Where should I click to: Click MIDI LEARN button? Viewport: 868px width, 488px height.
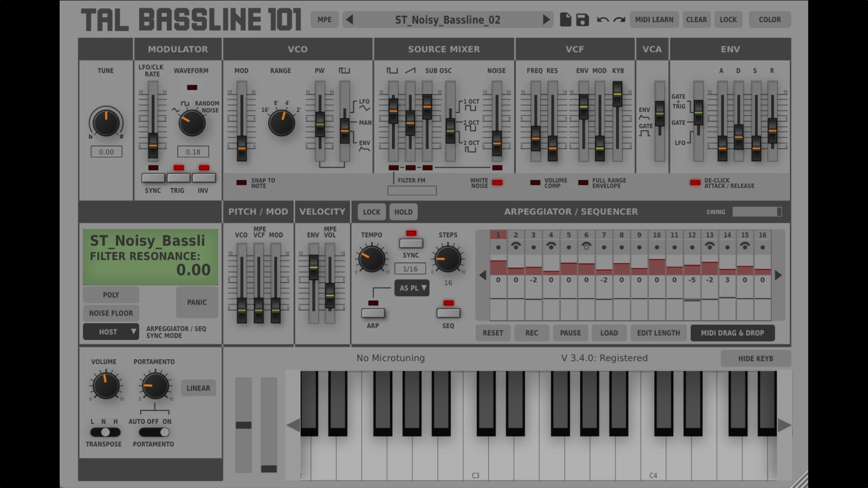pos(654,20)
